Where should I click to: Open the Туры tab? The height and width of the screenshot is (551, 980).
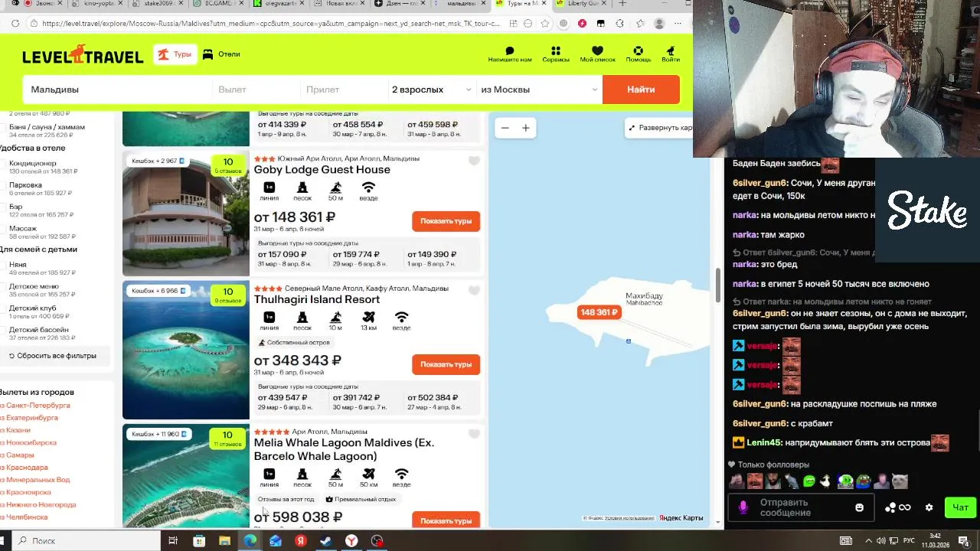point(175,54)
